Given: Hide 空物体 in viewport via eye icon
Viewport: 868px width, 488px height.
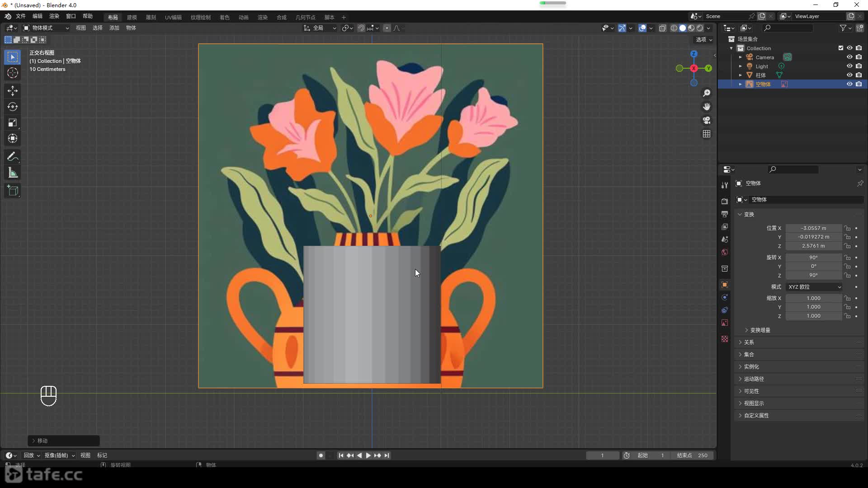Looking at the screenshot, I should coord(849,84).
